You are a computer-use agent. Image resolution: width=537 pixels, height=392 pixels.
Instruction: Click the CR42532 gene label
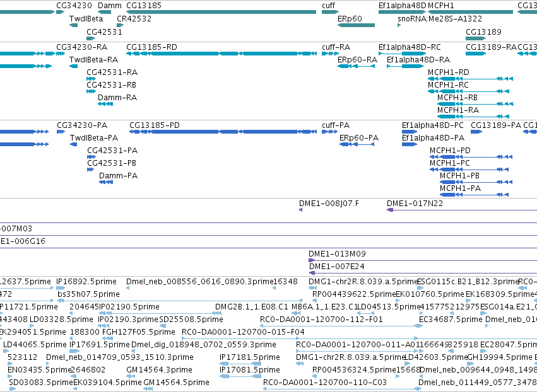pyautogui.click(x=134, y=18)
